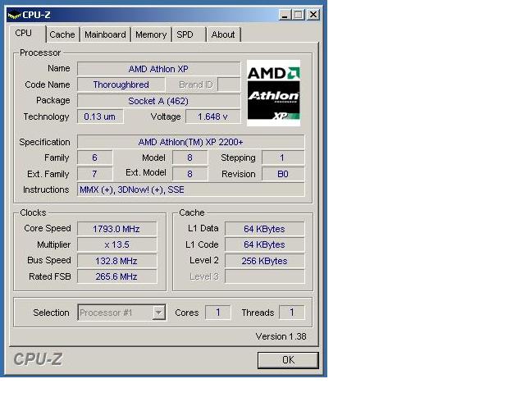
Task: Minimize the CPU-Z window
Action: click(x=285, y=15)
